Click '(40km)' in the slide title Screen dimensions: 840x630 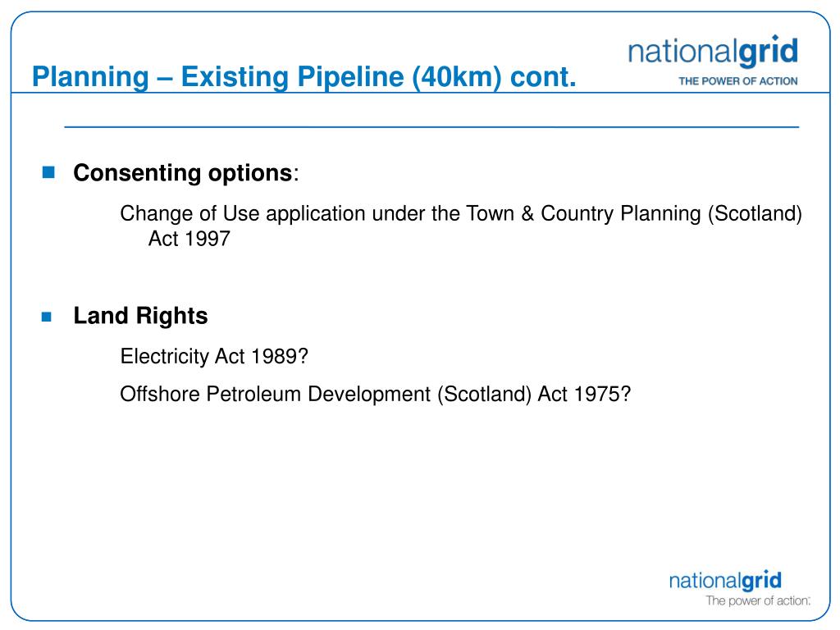point(457,77)
